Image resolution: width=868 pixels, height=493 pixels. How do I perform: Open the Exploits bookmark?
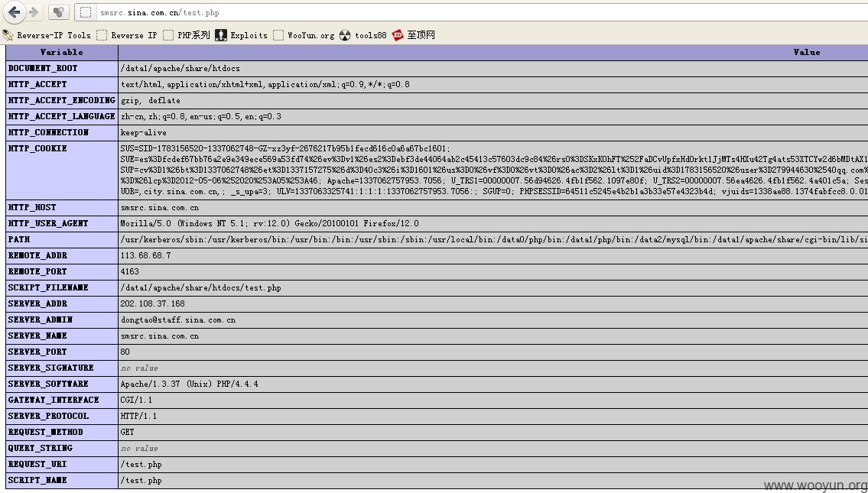(242, 35)
